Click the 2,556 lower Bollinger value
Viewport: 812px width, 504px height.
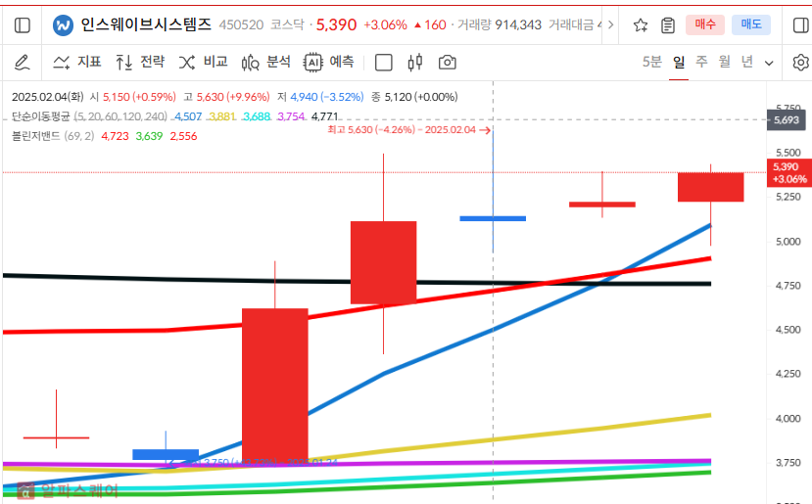click(x=183, y=136)
